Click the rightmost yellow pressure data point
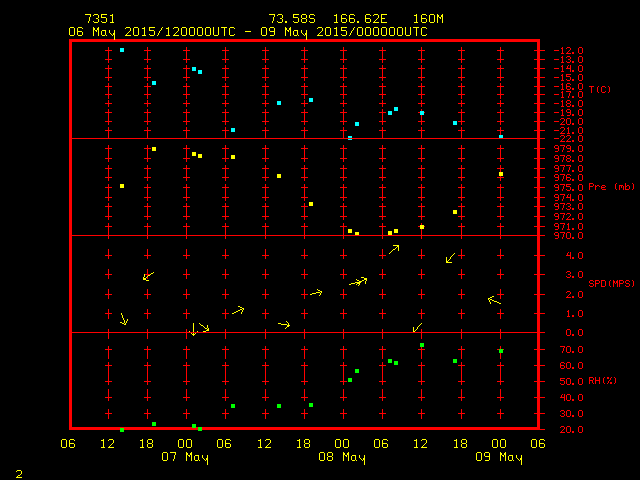This screenshot has height=480, width=640. pyautogui.click(x=501, y=174)
